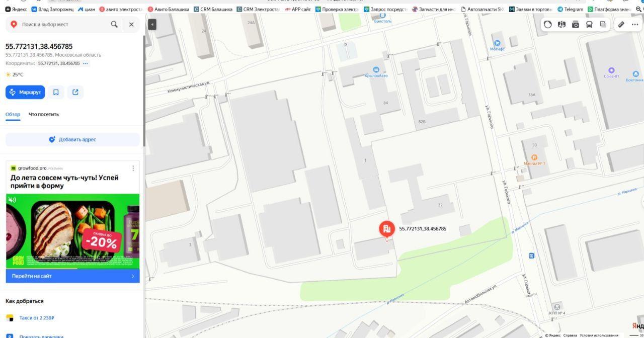Save the place with the bookmark icon
This screenshot has height=338, width=644.
tap(56, 92)
